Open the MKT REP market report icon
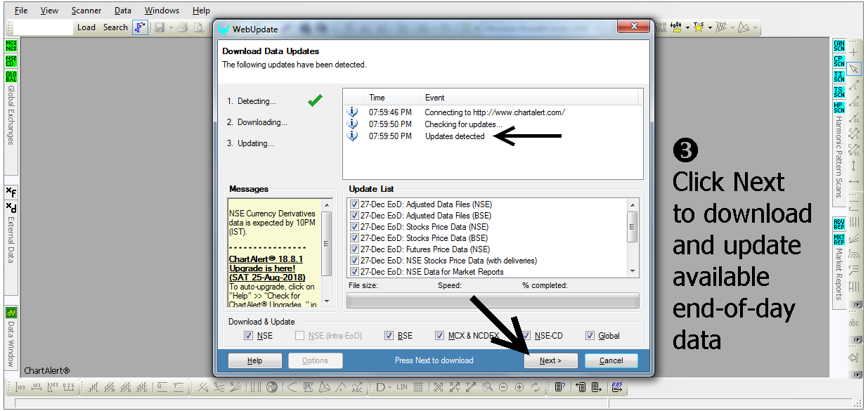868x411 pixels. (839, 240)
